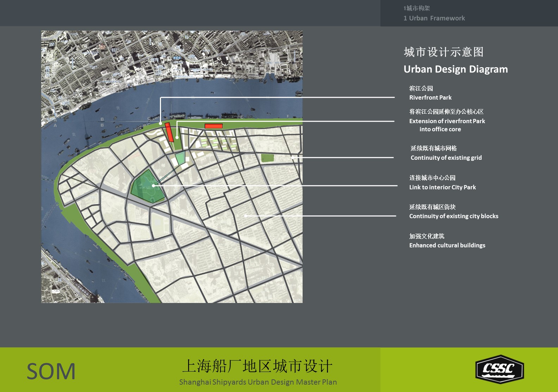The image size is (558, 392).
Task: Select the 'Urban Design Diagram' title
Action: (455, 69)
